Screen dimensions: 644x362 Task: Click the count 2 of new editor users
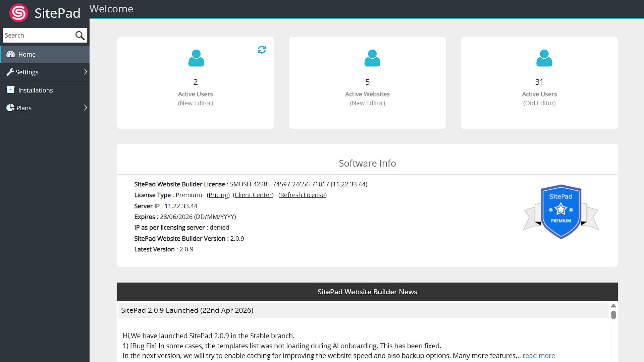(196, 82)
